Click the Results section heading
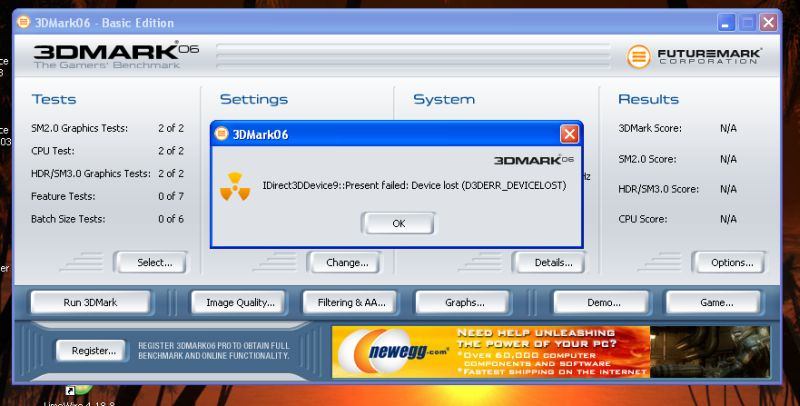 point(648,99)
